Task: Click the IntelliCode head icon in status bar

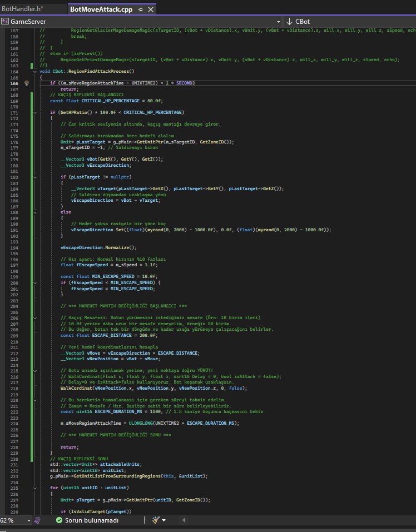Action: pyautogui.click(x=38, y=520)
